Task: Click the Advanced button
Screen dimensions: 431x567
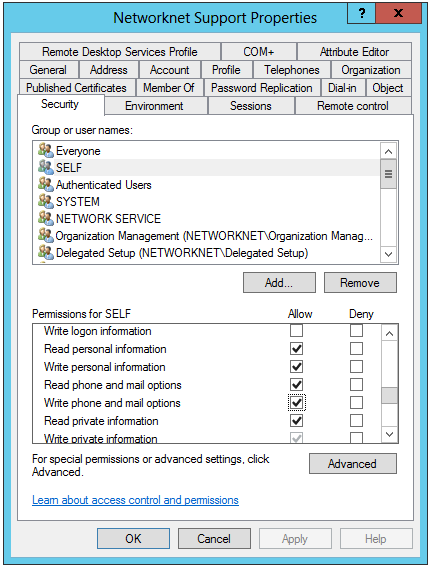Action: point(353,464)
